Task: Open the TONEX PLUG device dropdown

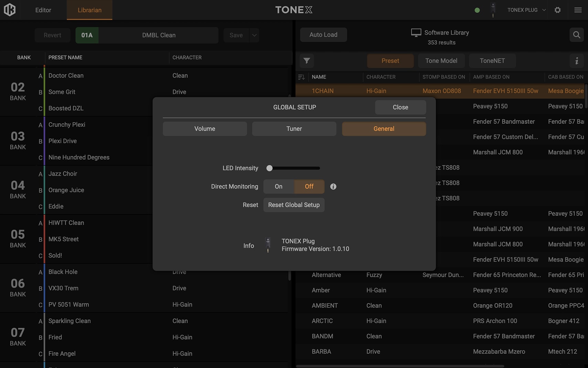Action: tap(526, 10)
